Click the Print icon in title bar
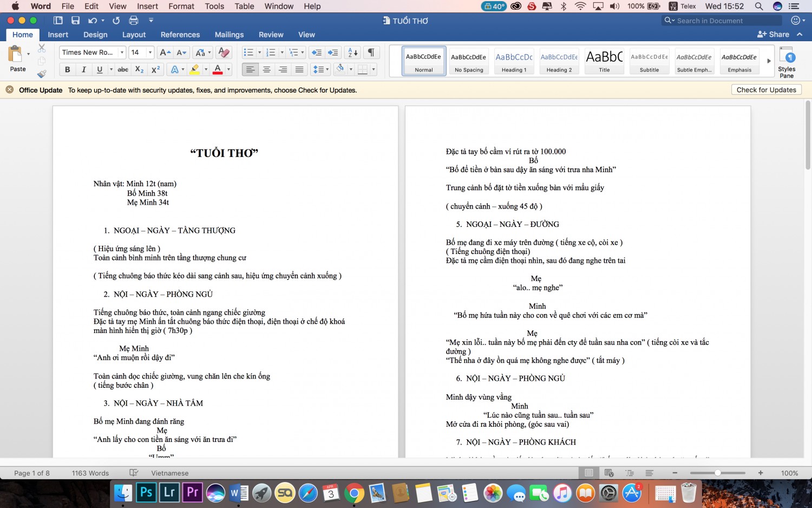This screenshot has width=812, height=508. point(134,21)
